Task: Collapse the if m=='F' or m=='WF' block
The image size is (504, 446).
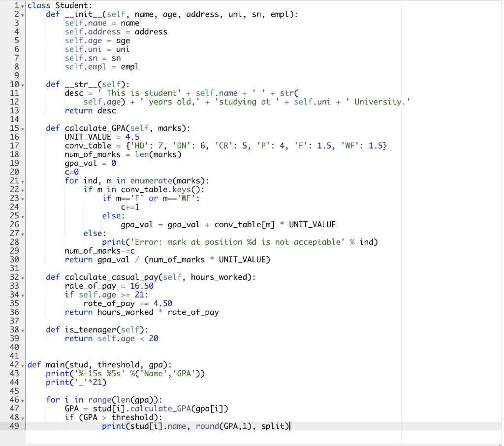Action: 22,199
